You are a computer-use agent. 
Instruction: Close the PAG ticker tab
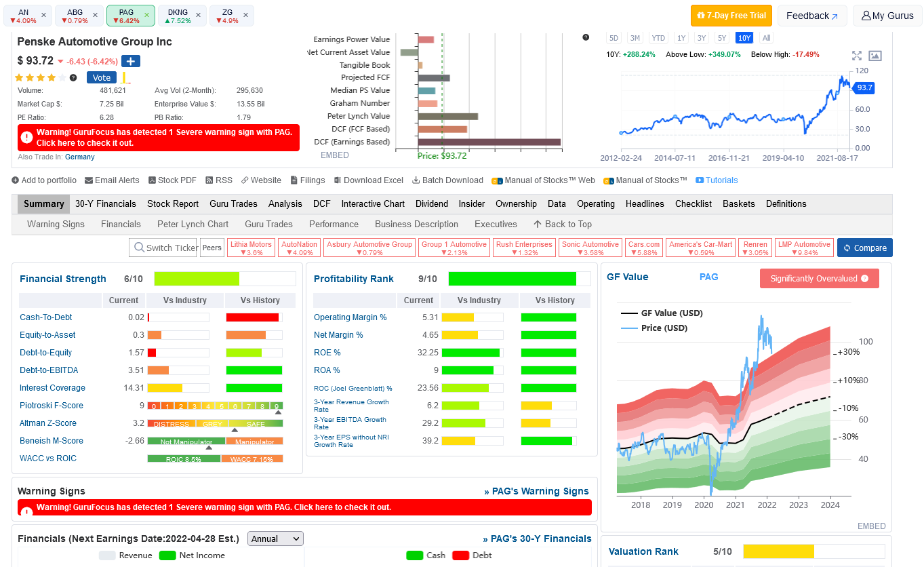coord(146,15)
